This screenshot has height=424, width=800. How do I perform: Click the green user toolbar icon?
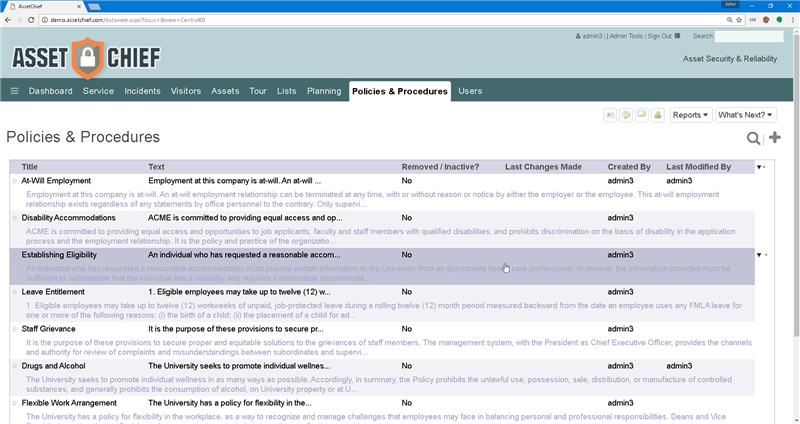(x=658, y=115)
